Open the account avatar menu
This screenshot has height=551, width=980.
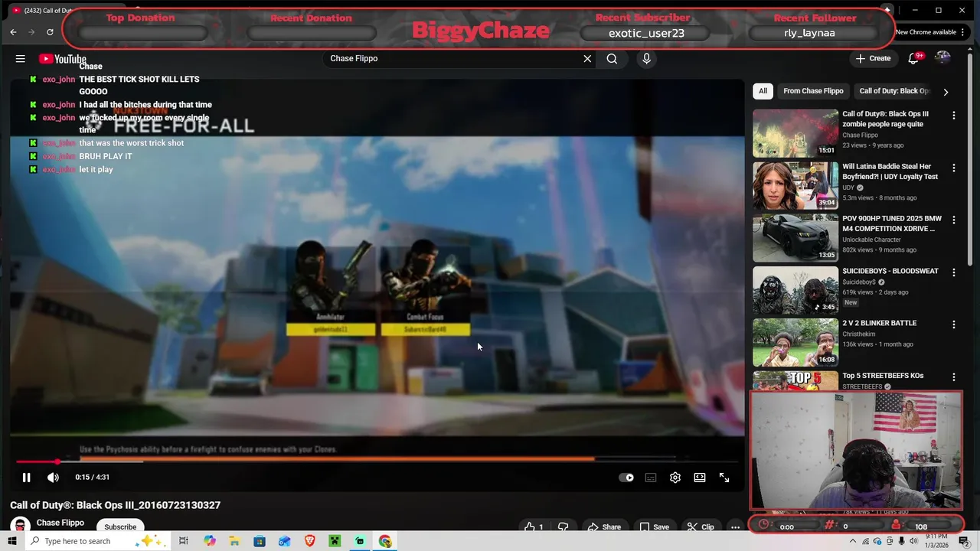point(942,58)
